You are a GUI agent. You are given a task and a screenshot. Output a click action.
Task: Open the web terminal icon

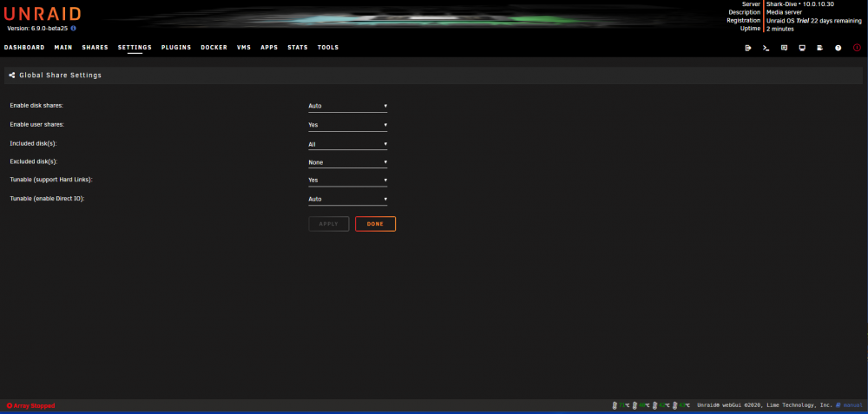click(x=766, y=48)
